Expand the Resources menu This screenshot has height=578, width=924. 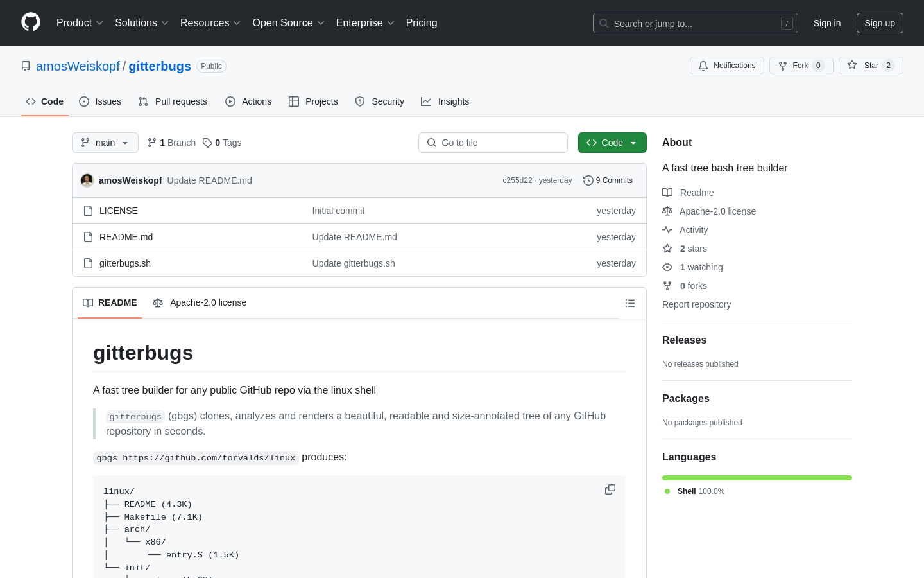tap(210, 23)
